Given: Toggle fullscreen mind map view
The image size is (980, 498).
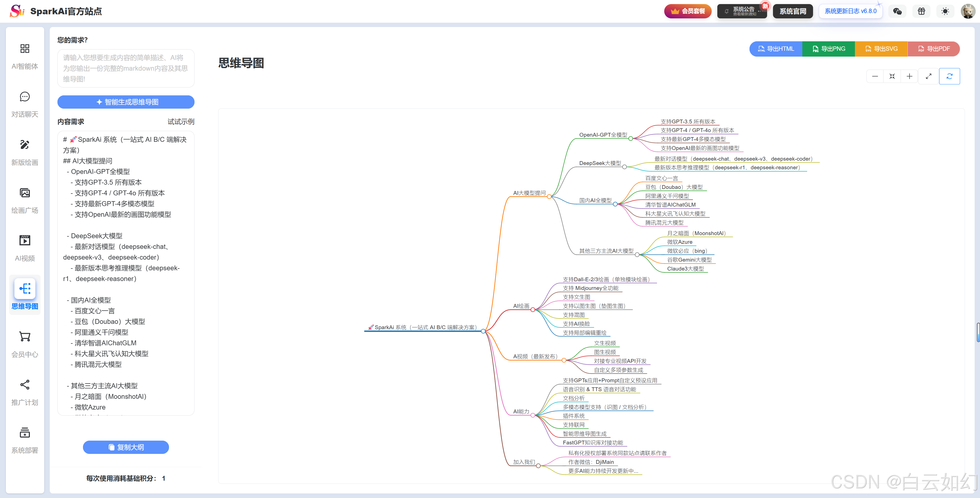Looking at the screenshot, I should [928, 76].
